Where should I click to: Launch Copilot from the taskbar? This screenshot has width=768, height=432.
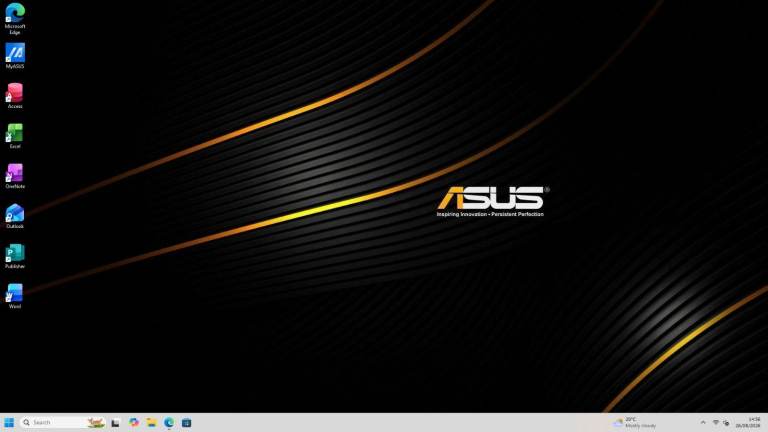(x=134, y=422)
